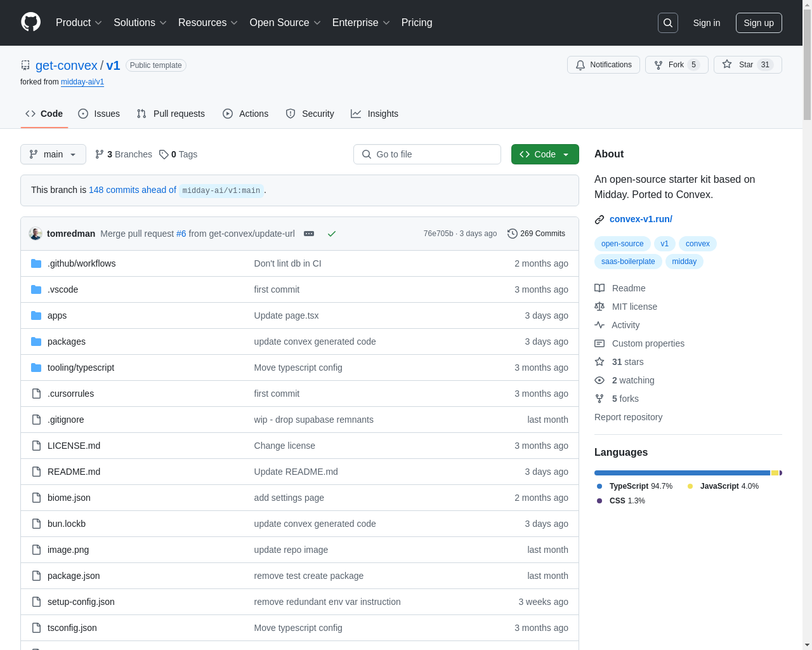
Task: Focus the Go to file input
Action: [427, 154]
